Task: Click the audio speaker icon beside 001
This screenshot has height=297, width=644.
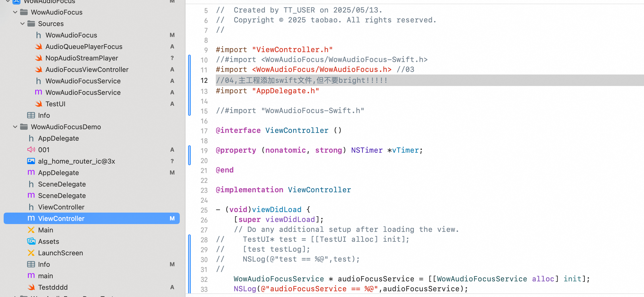Action: coord(31,150)
